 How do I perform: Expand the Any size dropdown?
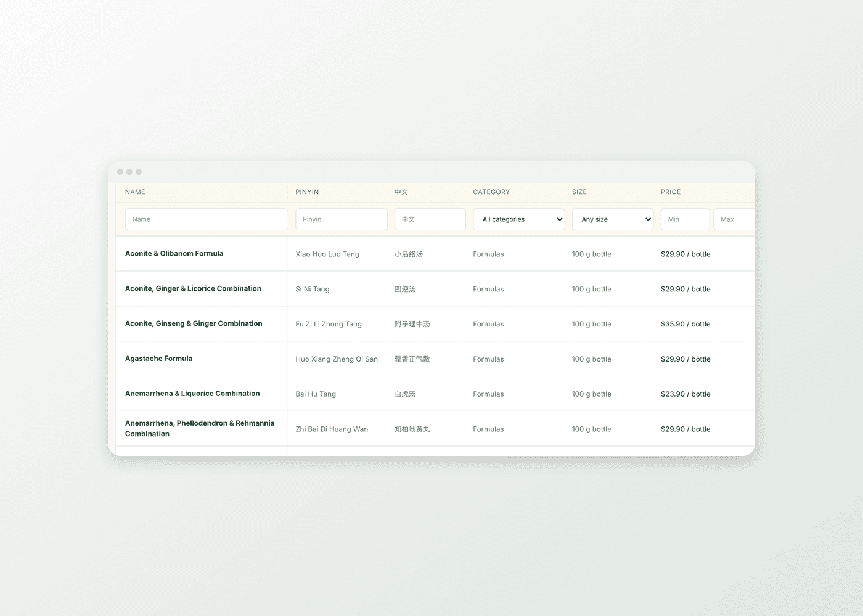[613, 219]
